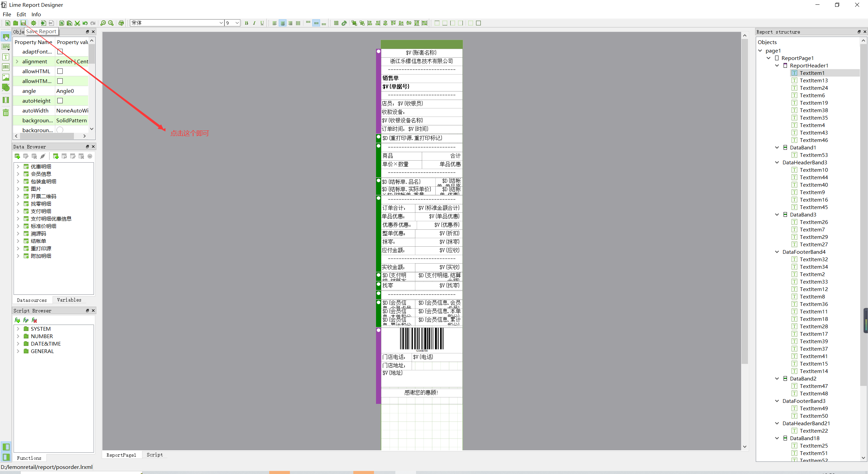868x474 pixels.
Task: Switch to the Variables tab
Action: coord(69,300)
